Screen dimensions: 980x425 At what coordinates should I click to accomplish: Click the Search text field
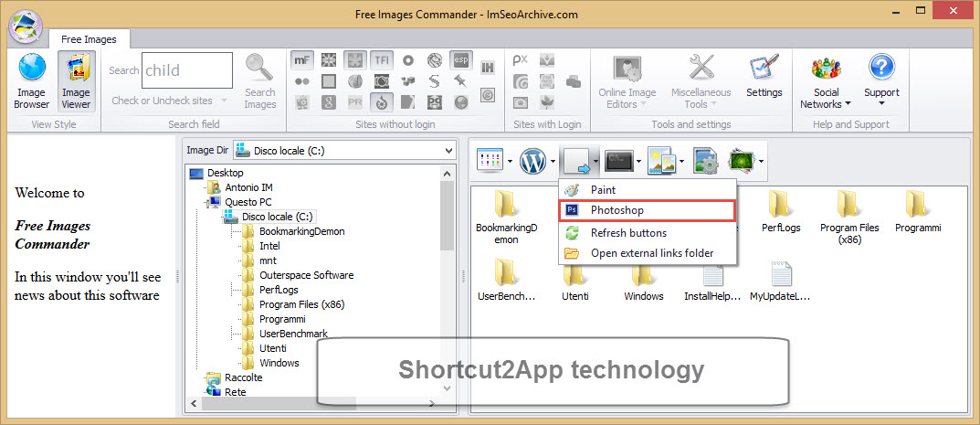pos(186,70)
